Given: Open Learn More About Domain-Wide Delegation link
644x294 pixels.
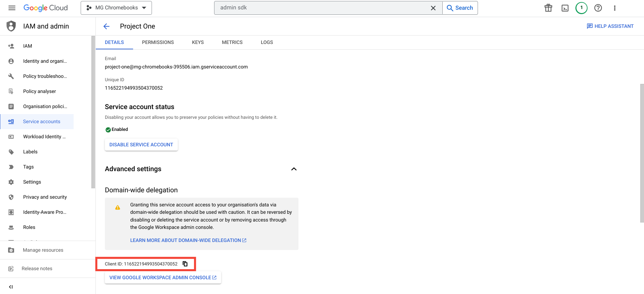Looking at the screenshot, I should pos(188,240).
